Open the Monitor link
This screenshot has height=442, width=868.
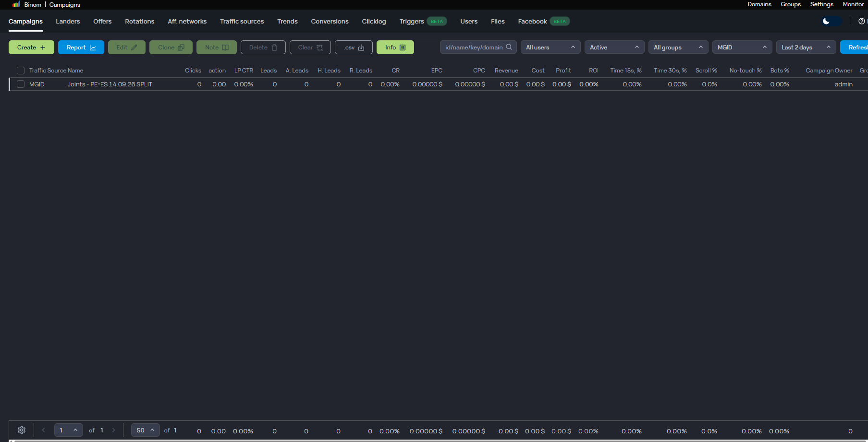point(853,4)
